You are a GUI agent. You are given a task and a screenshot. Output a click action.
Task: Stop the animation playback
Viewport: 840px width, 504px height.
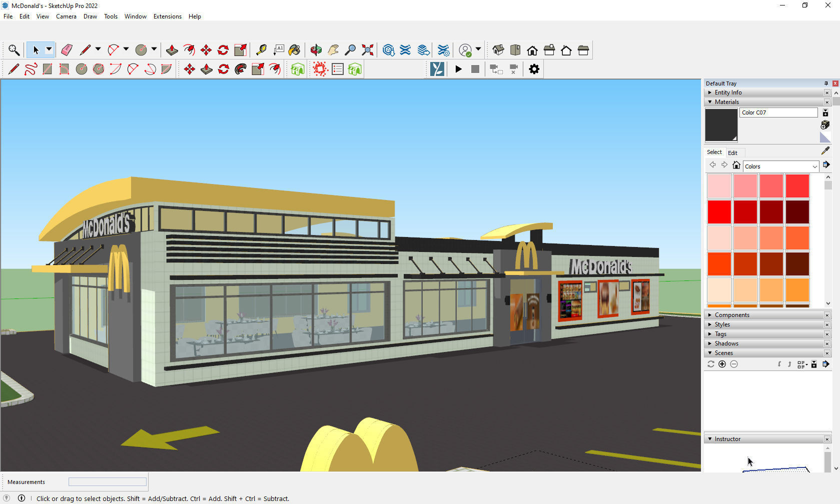tap(475, 69)
